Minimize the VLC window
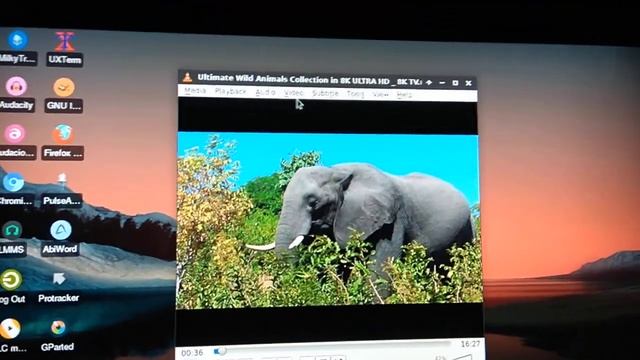The width and height of the screenshot is (640, 360). point(442,83)
